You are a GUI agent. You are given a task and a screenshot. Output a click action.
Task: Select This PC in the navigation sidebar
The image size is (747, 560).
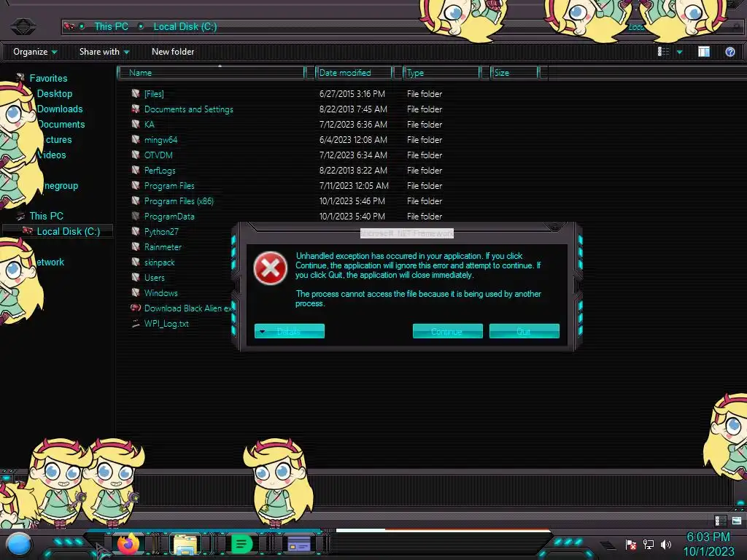46,216
